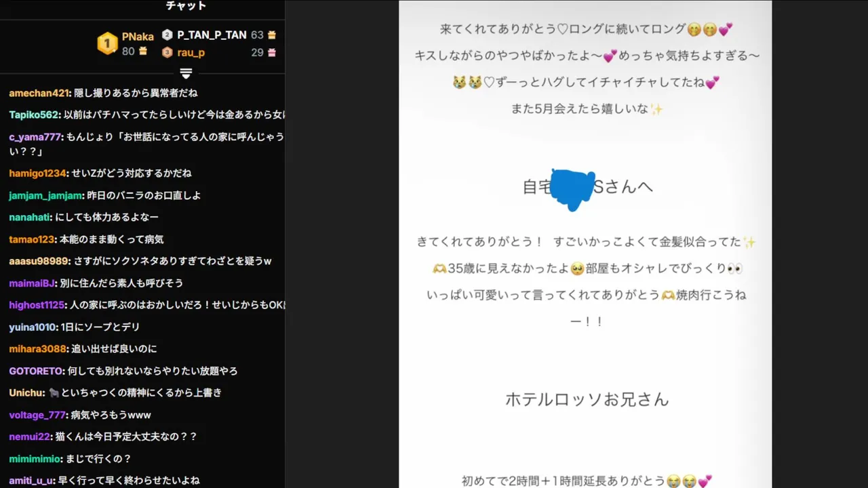868x488 pixels.
Task: Click username aaasu98989 in chat
Action: 39,261
